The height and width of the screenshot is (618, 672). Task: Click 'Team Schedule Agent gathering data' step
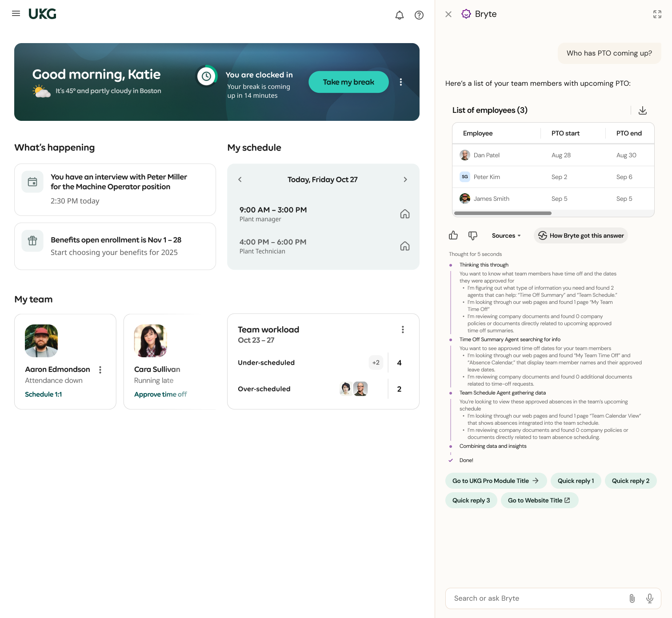click(503, 393)
